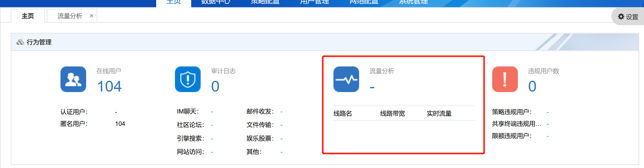This screenshot has height=168, width=644.
Task: Open the 数据中心 top menu
Action: [x=216, y=2]
